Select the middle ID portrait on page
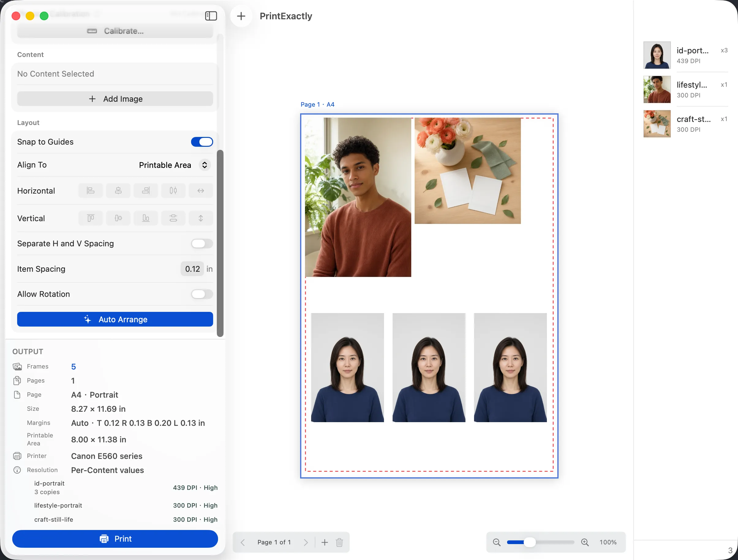738x560 pixels. pos(429,367)
